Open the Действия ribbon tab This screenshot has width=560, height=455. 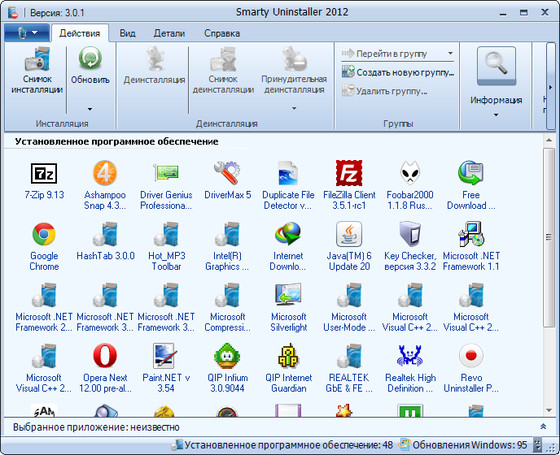pos(80,33)
